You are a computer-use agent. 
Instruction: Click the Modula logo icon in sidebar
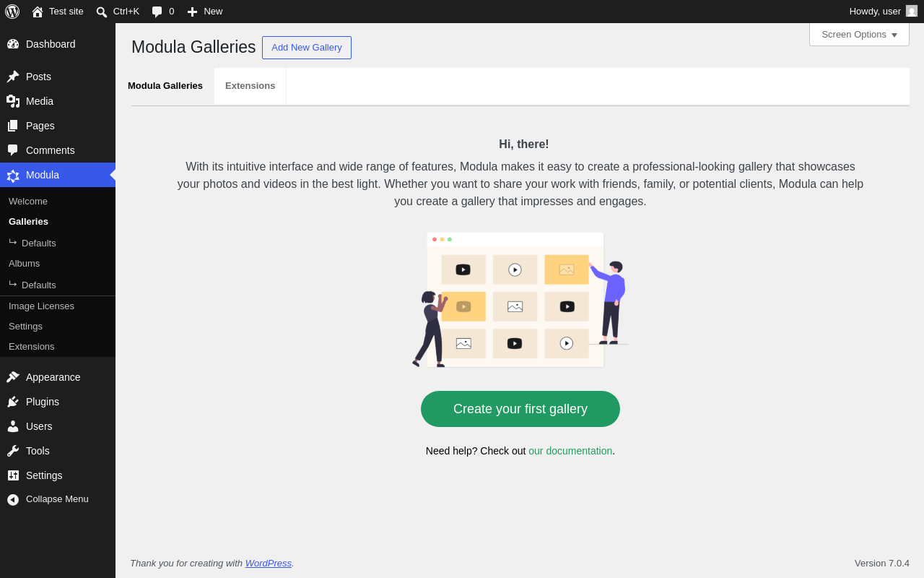coord(13,175)
